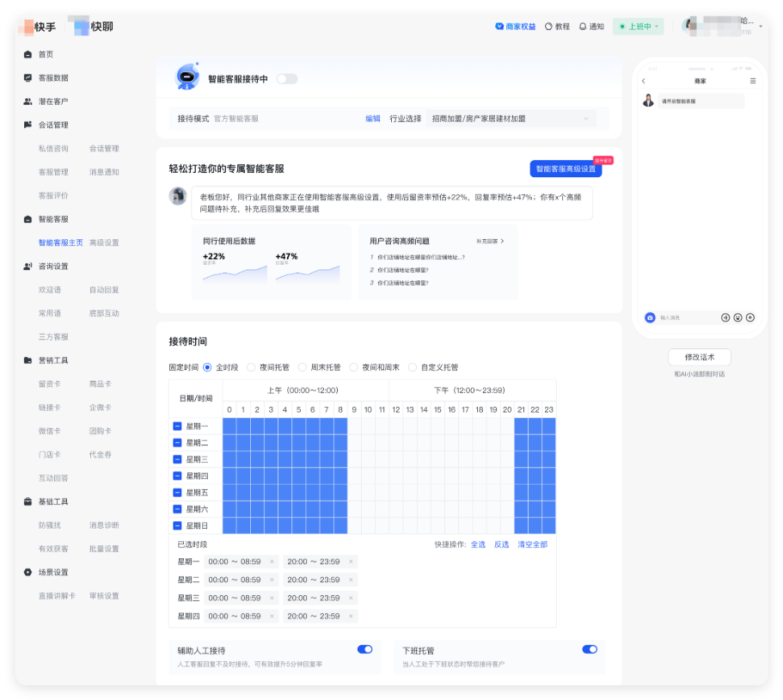Click the blue camera icon in chat preview
783x700 pixels.
click(650, 317)
